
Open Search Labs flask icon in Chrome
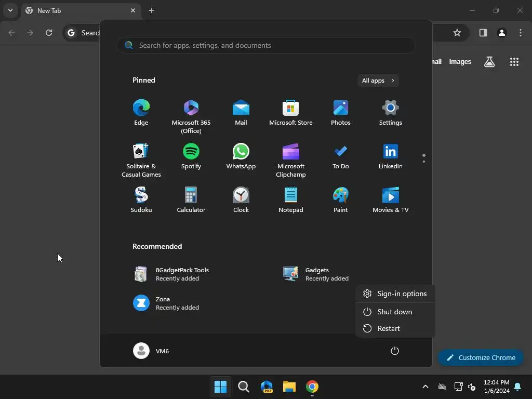click(x=489, y=62)
